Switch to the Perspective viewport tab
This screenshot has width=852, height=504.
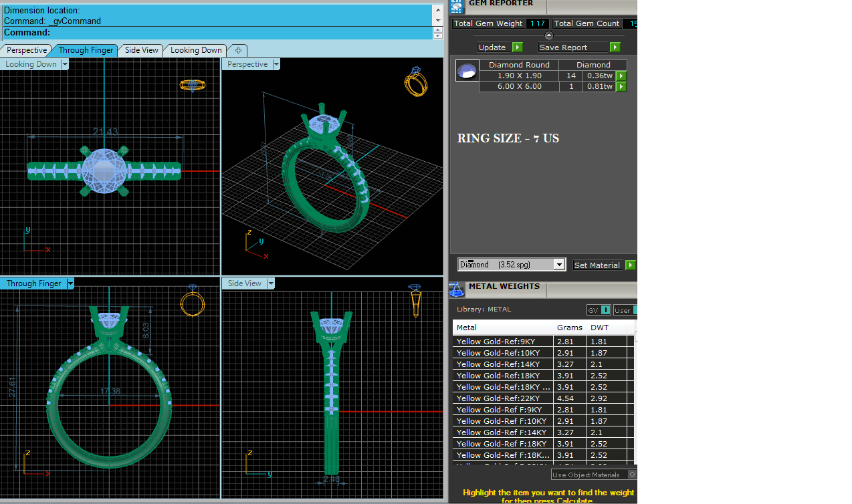point(27,50)
